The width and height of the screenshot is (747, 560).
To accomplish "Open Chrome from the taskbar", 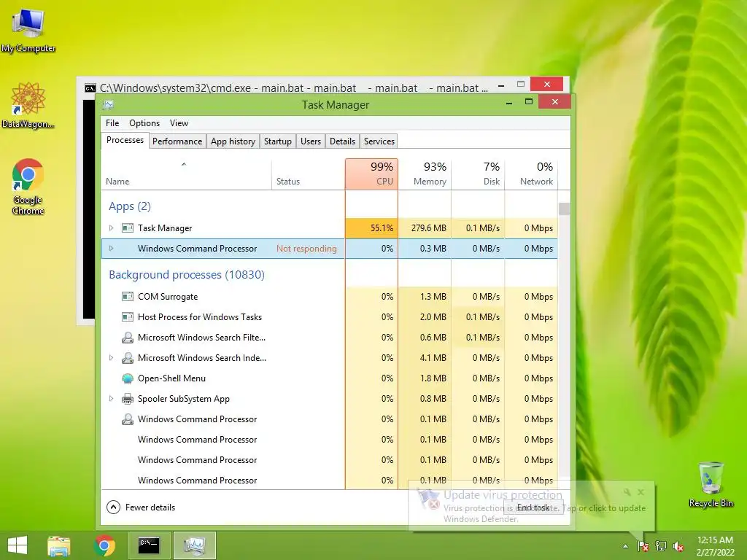I will point(104,545).
